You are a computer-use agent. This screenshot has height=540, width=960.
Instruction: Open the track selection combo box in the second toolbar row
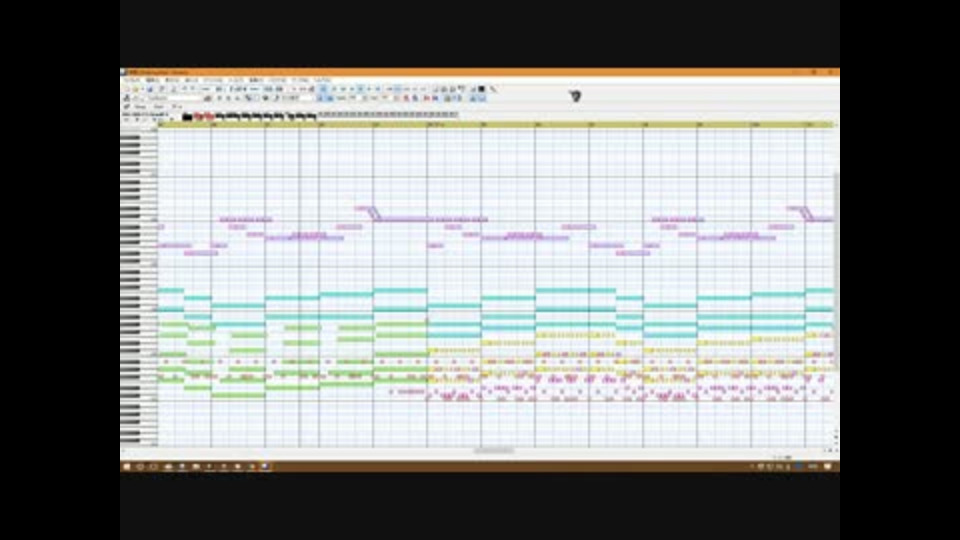tap(174, 98)
